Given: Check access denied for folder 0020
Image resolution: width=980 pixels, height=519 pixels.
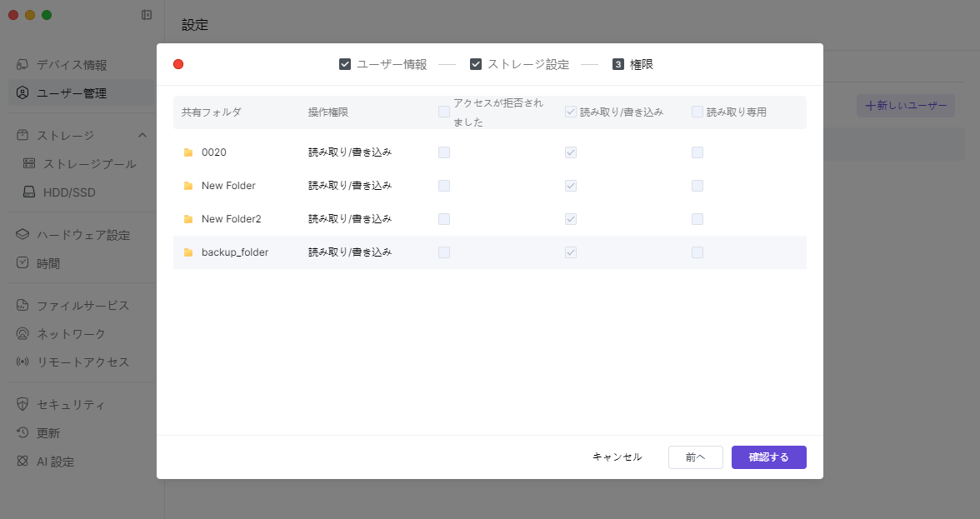Looking at the screenshot, I should (444, 152).
